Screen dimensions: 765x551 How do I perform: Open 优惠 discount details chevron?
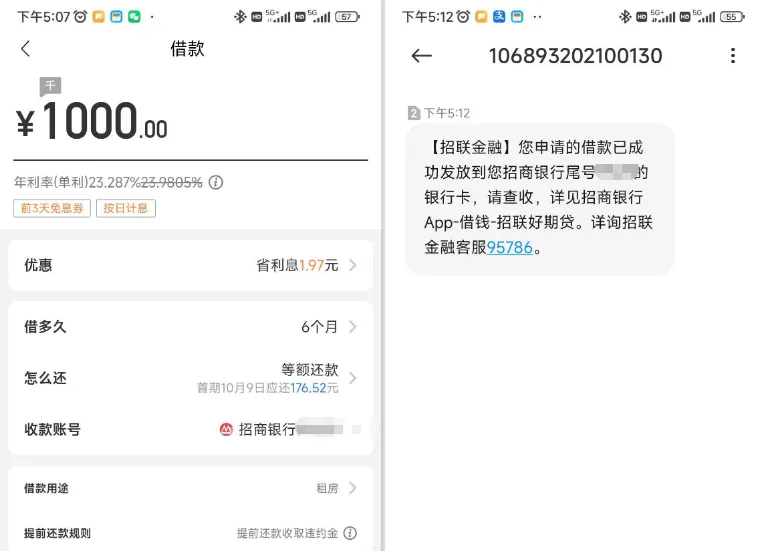(x=353, y=265)
